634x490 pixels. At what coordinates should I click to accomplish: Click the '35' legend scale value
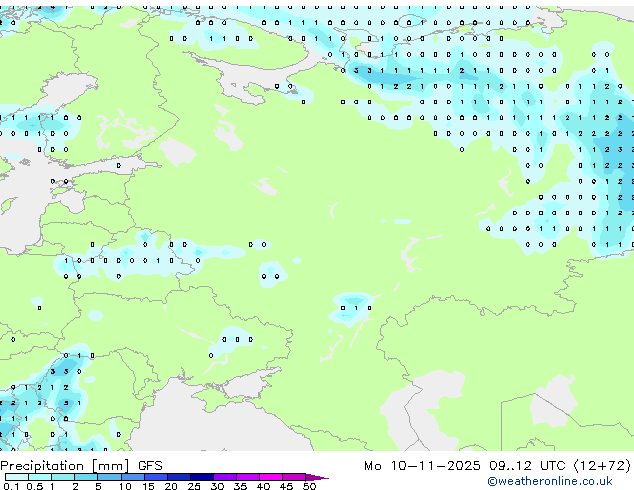tap(240, 486)
